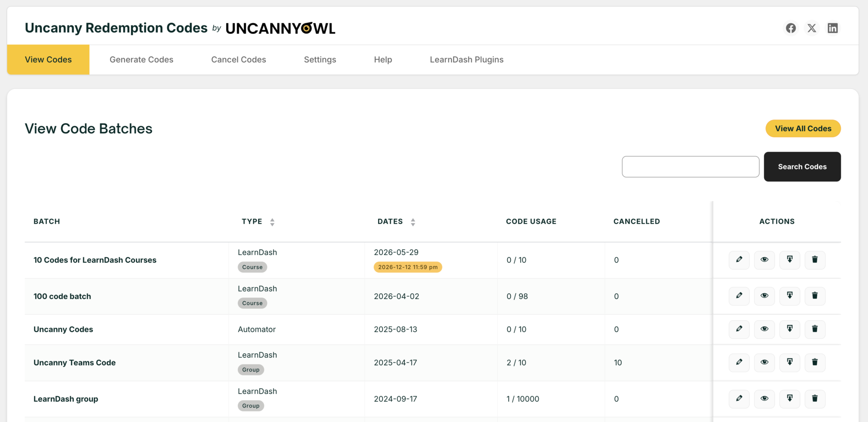Click the "Uncanny Teams Code" batch name
Image resolution: width=868 pixels, height=422 pixels.
[75, 363]
